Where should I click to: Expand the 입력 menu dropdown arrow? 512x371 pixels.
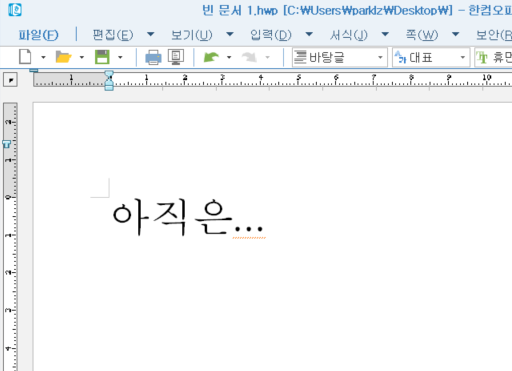(x=309, y=34)
